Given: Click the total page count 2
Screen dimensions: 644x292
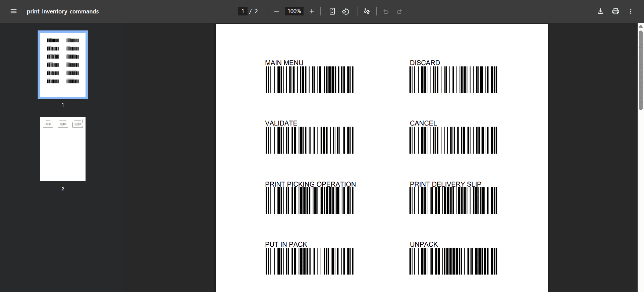Looking at the screenshot, I should click(256, 11).
